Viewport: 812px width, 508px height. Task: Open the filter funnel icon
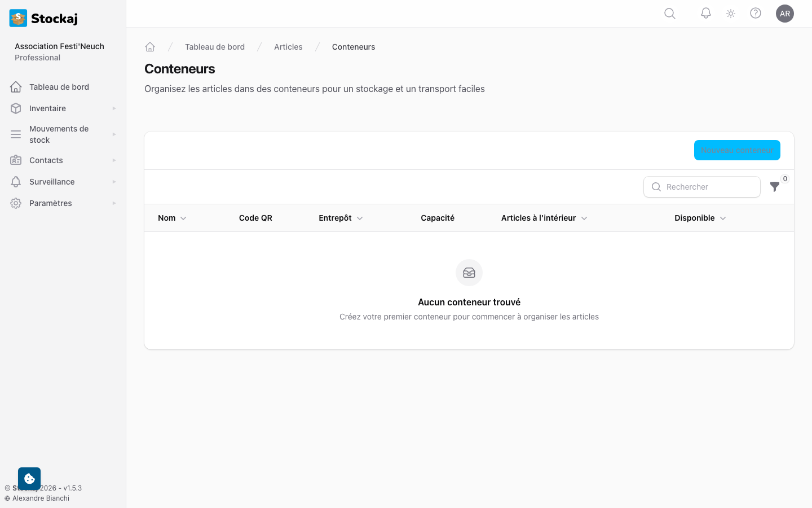[775, 187]
